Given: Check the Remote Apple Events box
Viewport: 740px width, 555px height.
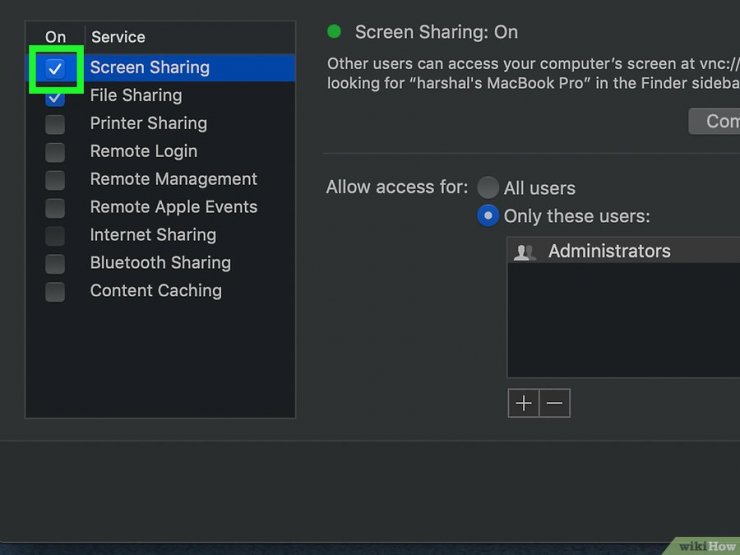Looking at the screenshot, I should 55,208.
